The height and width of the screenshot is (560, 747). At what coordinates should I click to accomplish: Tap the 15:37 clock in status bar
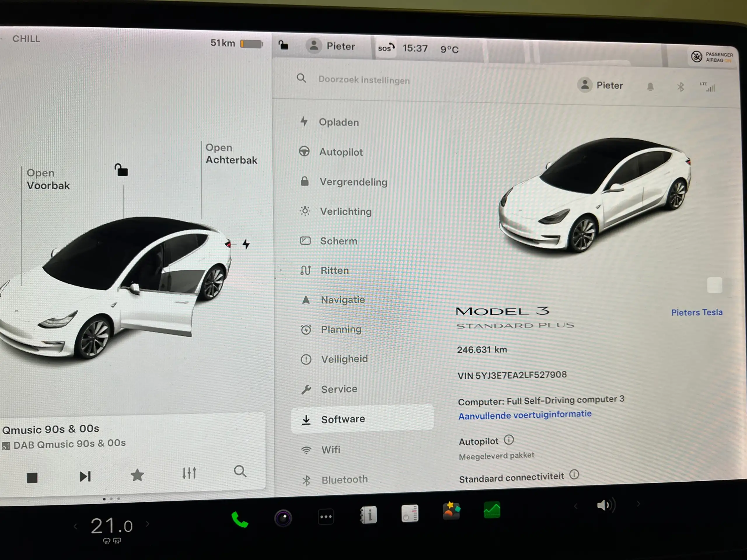(x=415, y=48)
